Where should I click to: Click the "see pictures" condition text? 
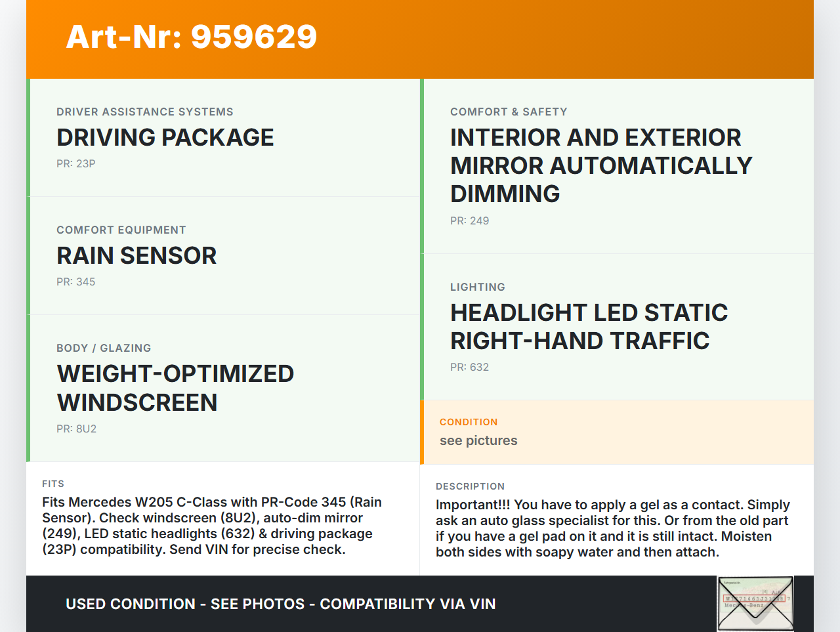pyautogui.click(x=478, y=441)
